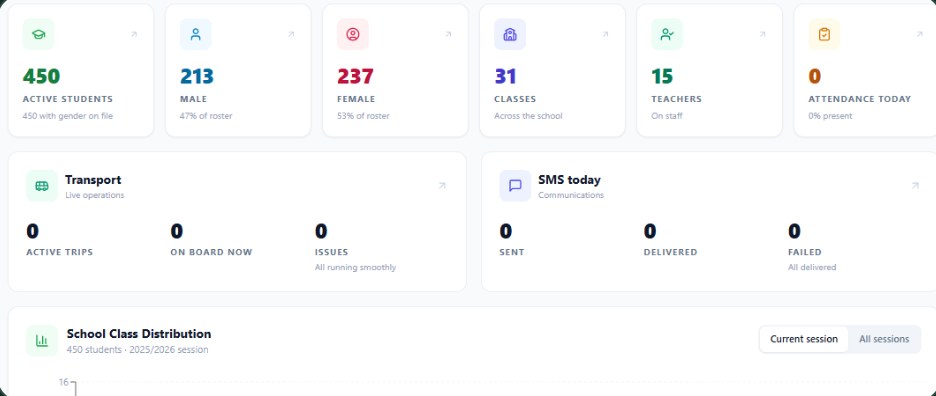Select the Current session tab
936x396 pixels.
tap(803, 339)
